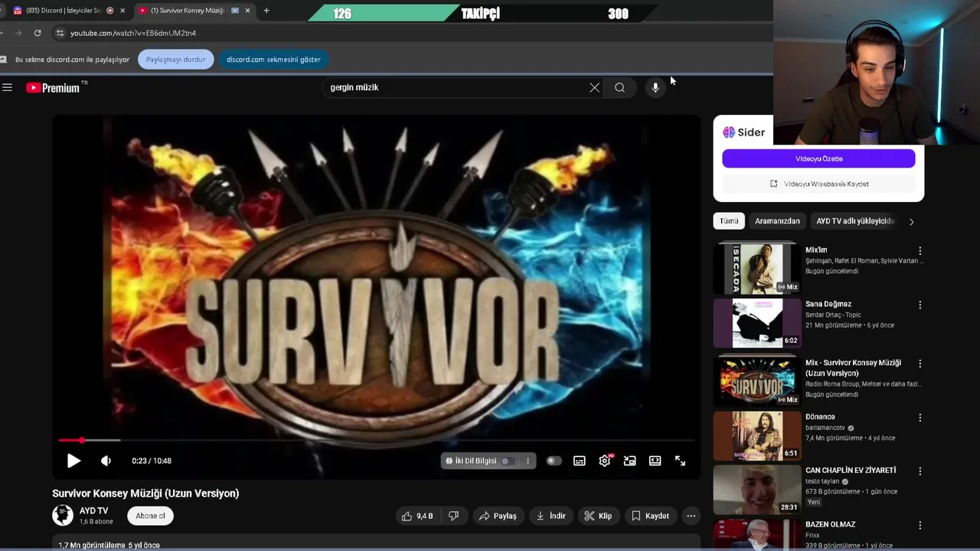Viewport: 980px width, 551px height.
Task: Open options for Mix'im item
Action: 920,251
